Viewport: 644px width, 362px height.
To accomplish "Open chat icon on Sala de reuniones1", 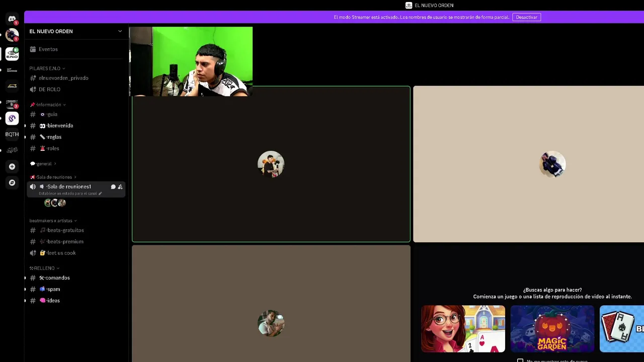I will 113,187.
